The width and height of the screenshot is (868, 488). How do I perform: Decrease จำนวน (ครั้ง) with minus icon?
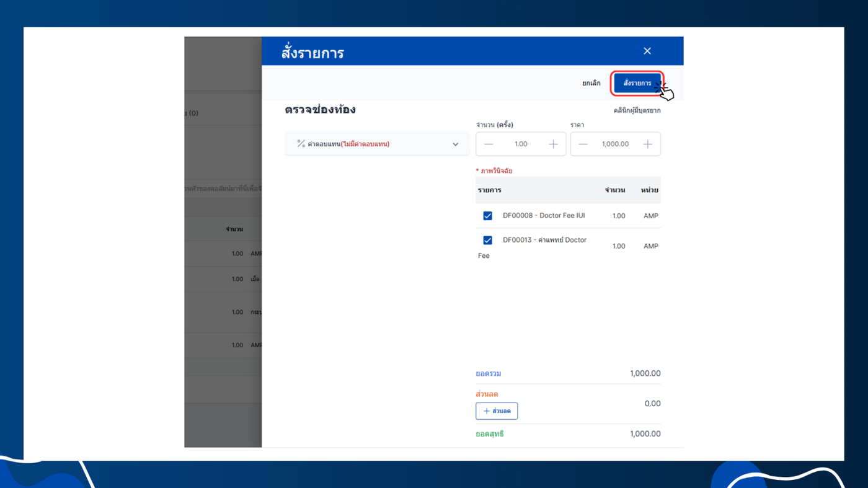tap(489, 144)
